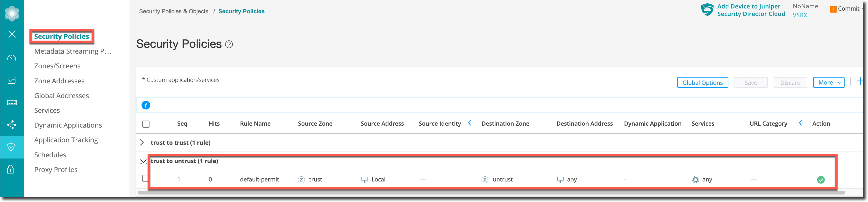Go to Global Addresses menu item
The width and height of the screenshot is (868, 202).
coord(62,96)
